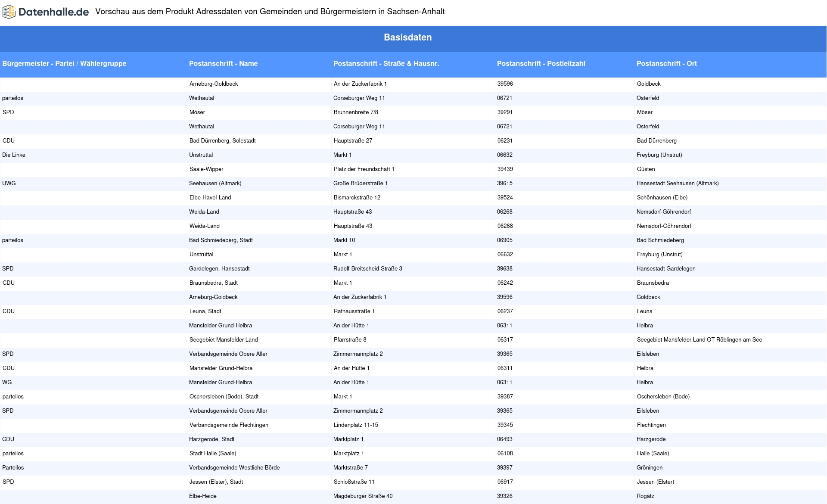
Task: Click the Ort cell Schönhausen (Elbe)
Action: pyautogui.click(x=662, y=198)
